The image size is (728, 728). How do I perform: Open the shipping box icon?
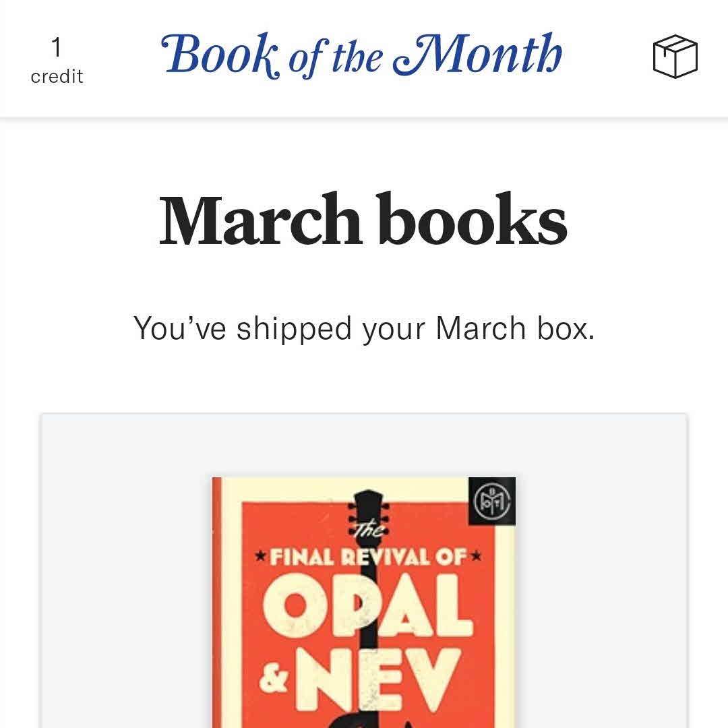[x=675, y=57]
